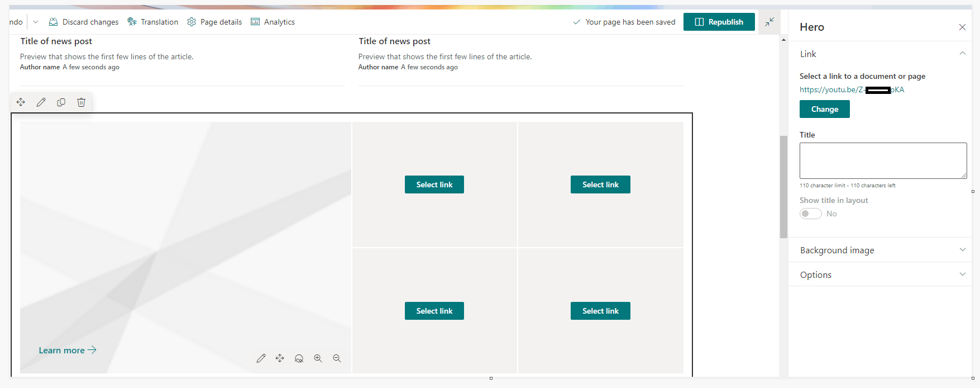Click hero tile edit details pencil icon
This screenshot has width=980, height=388.
tap(261, 358)
